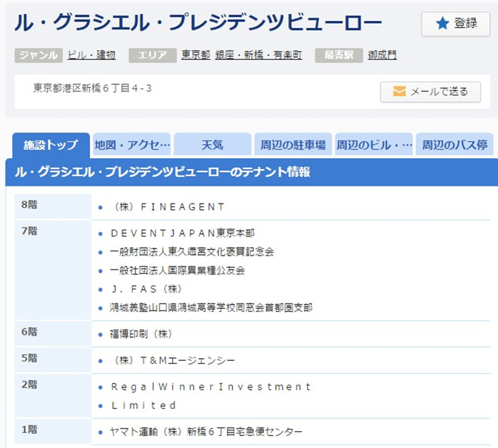Click the 8階 floor label

[x=30, y=204]
